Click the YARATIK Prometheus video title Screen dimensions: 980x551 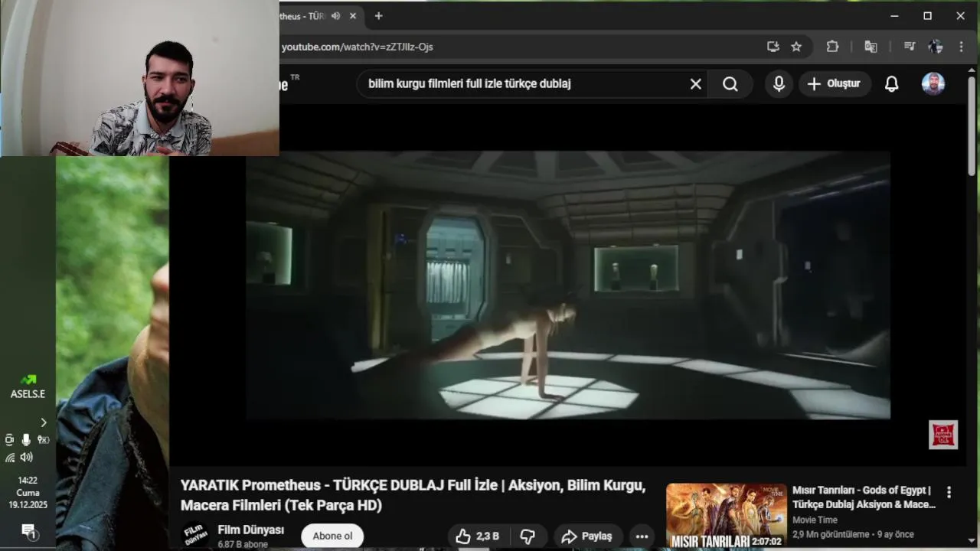pos(413,495)
